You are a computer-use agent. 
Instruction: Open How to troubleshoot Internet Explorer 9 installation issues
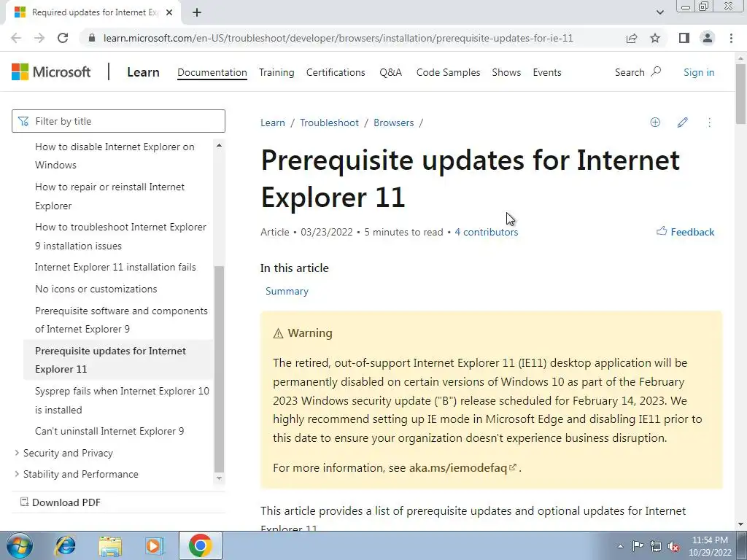(120, 236)
